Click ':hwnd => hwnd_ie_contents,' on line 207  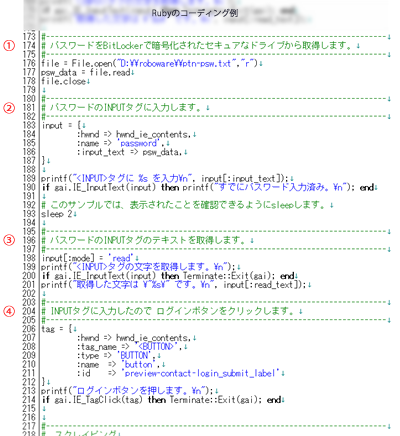tap(136, 338)
